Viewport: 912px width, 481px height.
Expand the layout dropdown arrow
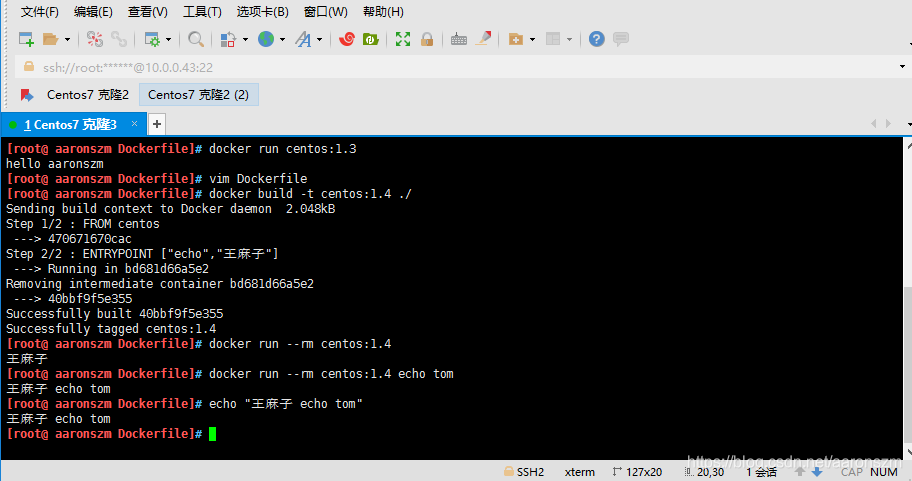569,40
